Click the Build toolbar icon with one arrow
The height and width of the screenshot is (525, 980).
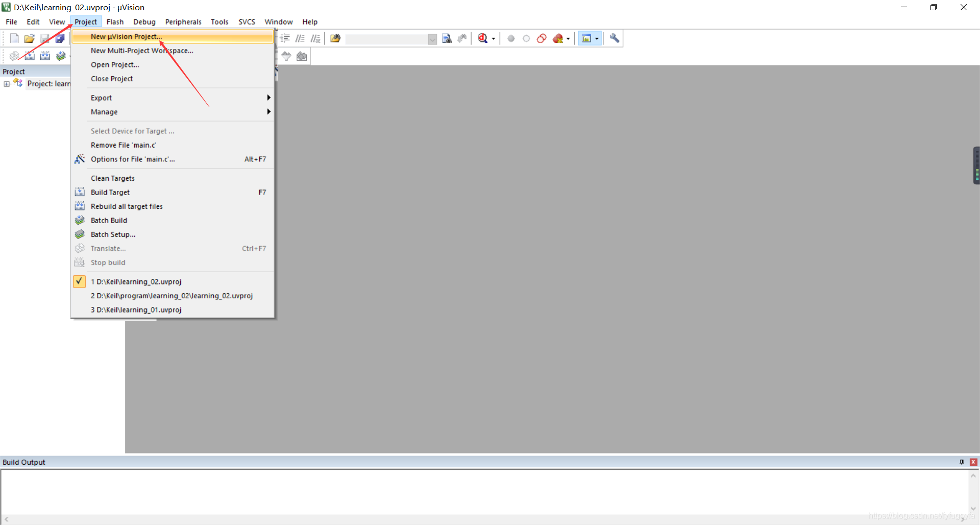click(x=30, y=56)
